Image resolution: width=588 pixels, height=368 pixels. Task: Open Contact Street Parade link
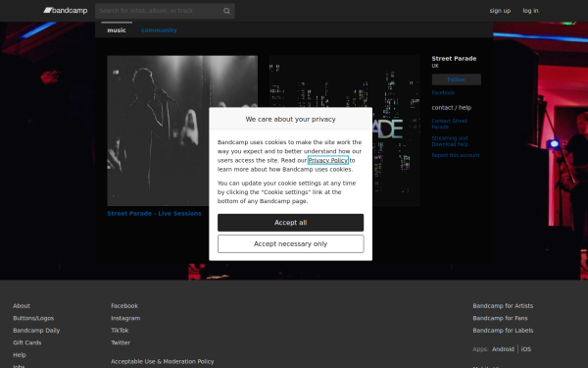click(449, 124)
